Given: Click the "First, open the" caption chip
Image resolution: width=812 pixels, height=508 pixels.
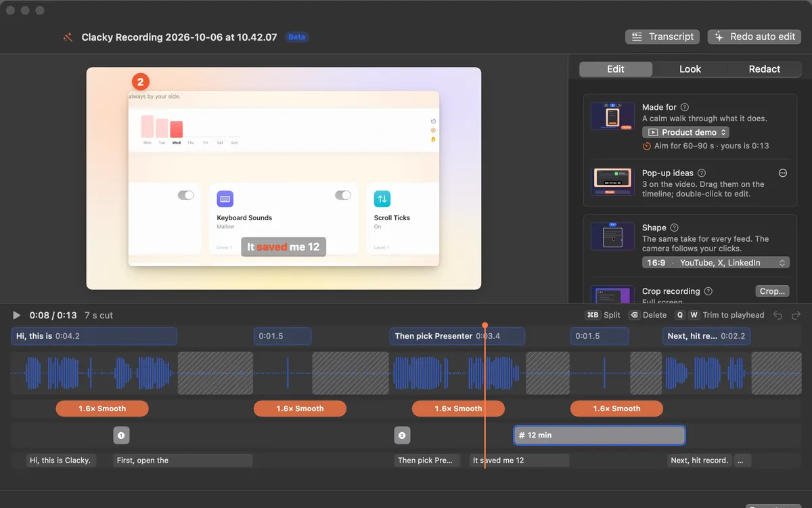Looking at the screenshot, I should (x=183, y=461).
